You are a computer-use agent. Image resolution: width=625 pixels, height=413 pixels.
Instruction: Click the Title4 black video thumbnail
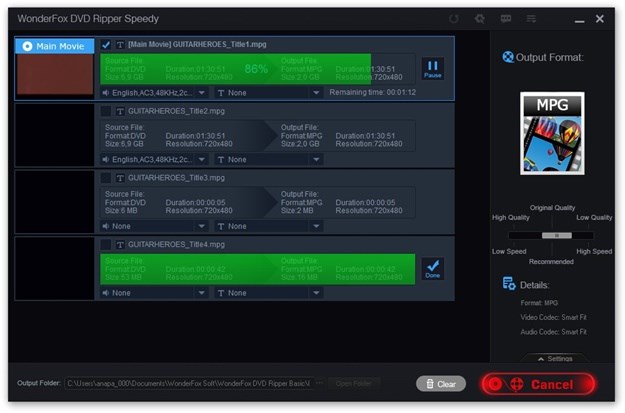(x=55, y=269)
